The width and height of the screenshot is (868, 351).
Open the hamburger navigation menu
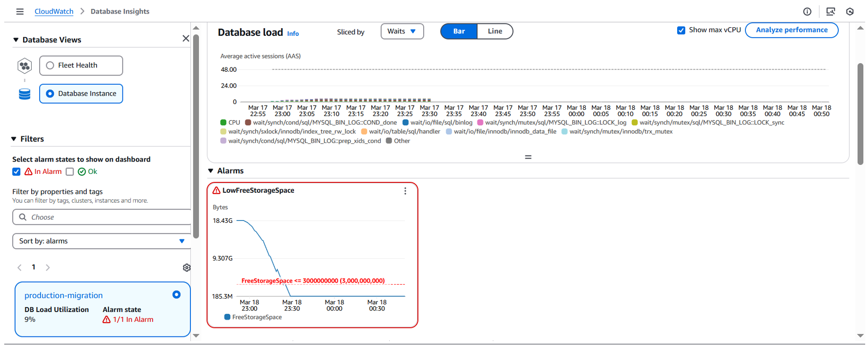(20, 11)
